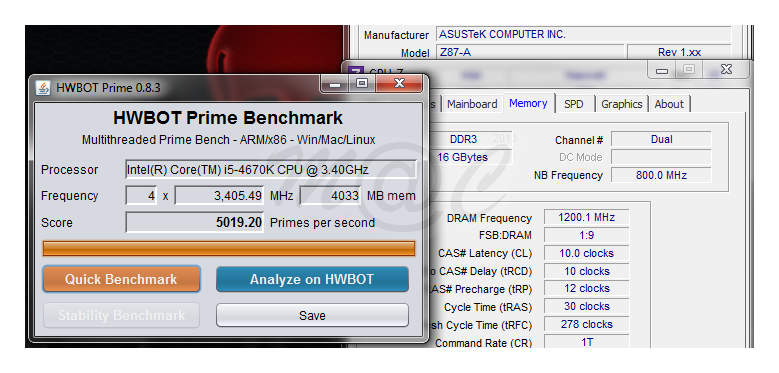Click the HWBOT Prime Benchmark heading

coord(228,118)
